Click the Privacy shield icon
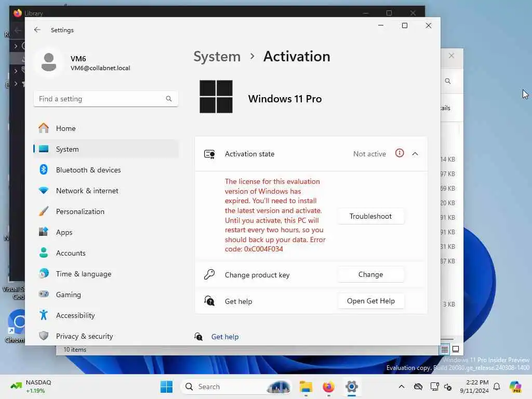The height and width of the screenshot is (399, 532). coord(44,336)
